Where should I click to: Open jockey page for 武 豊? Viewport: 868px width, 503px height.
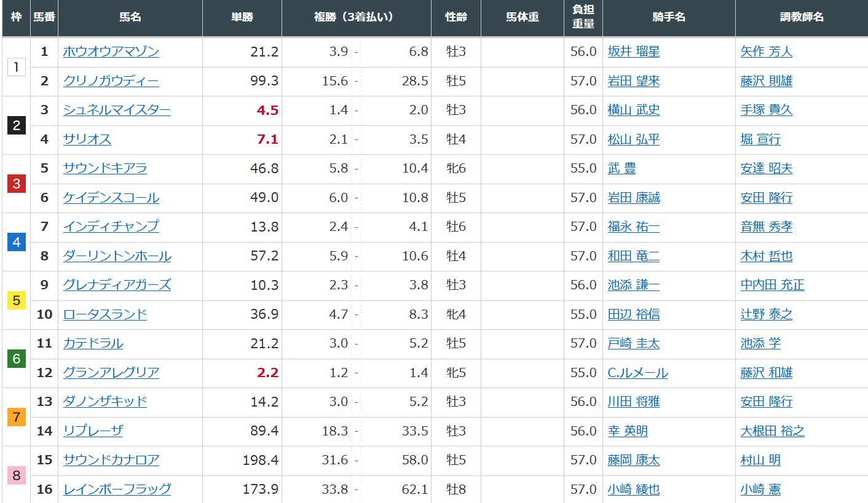coord(621,168)
